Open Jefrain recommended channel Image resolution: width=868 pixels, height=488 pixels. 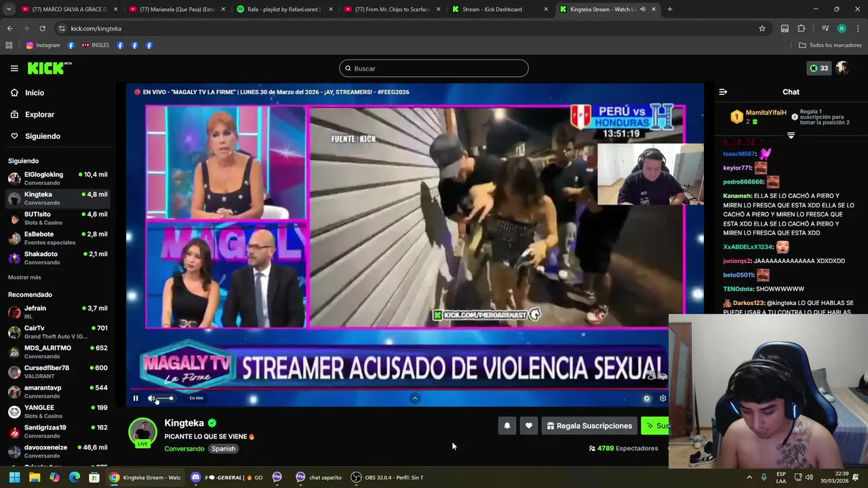(58, 312)
